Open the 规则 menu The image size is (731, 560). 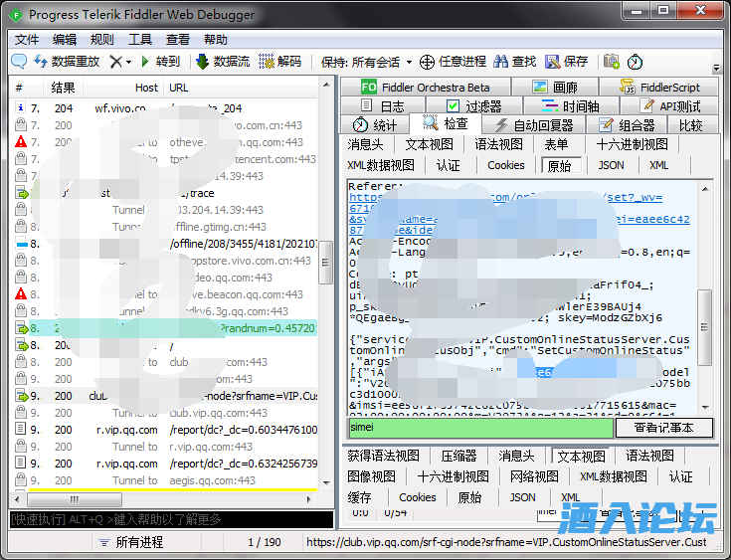tap(102, 40)
